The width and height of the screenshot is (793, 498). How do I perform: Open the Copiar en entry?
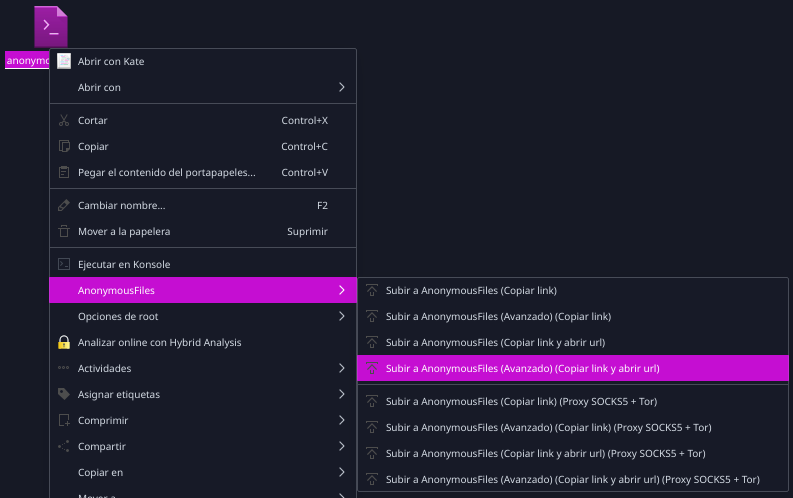pyautogui.click(x=203, y=472)
